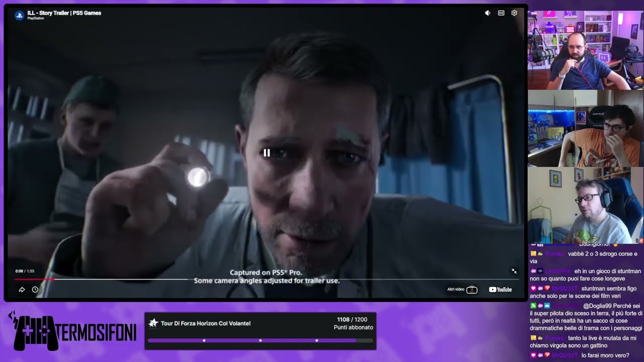Screen dimensions: 644x362
Task: Click the PlayStation channel avatar icon
Action: click(20, 15)
